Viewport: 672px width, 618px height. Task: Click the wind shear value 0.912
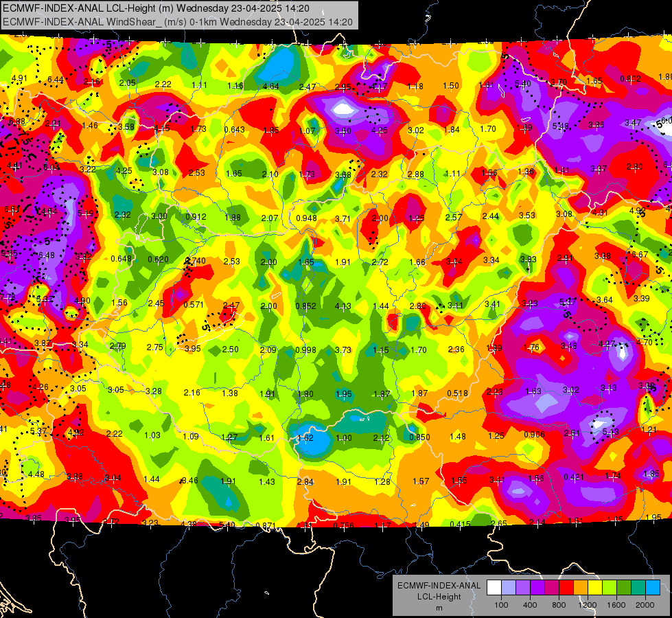click(x=196, y=217)
